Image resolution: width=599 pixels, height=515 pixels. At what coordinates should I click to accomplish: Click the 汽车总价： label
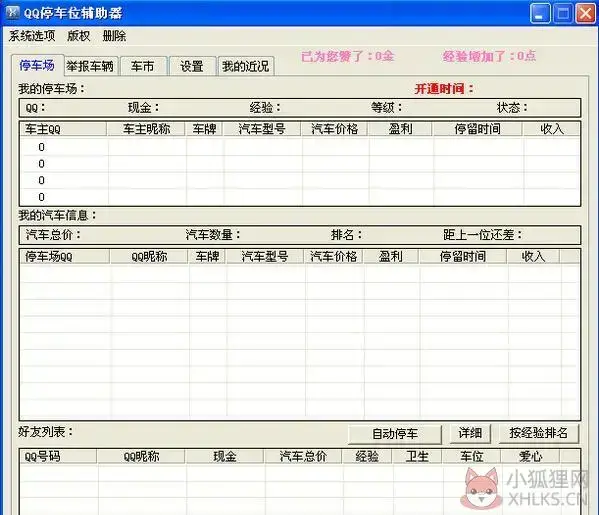pos(53,235)
